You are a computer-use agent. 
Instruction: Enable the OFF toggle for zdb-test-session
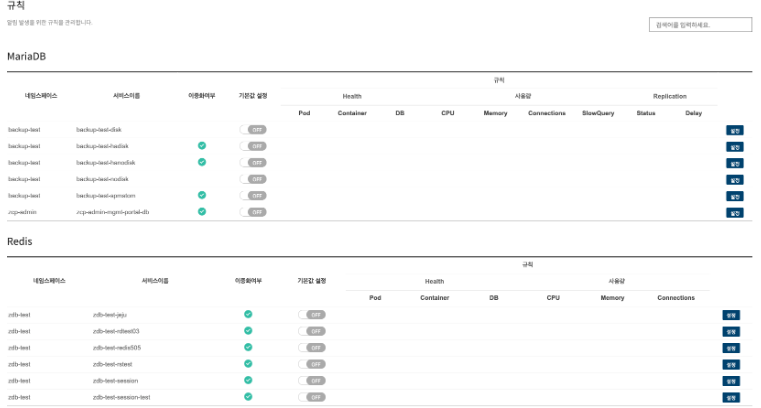point(312,381)
